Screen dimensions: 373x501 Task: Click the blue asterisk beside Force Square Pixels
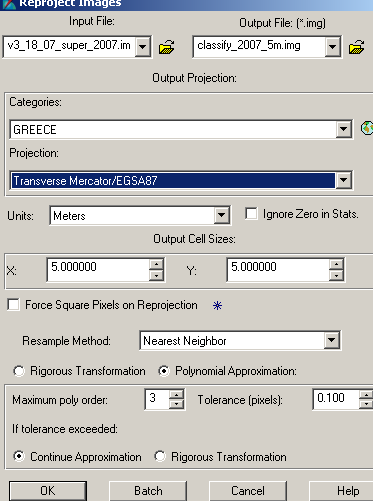coord(217,305)
